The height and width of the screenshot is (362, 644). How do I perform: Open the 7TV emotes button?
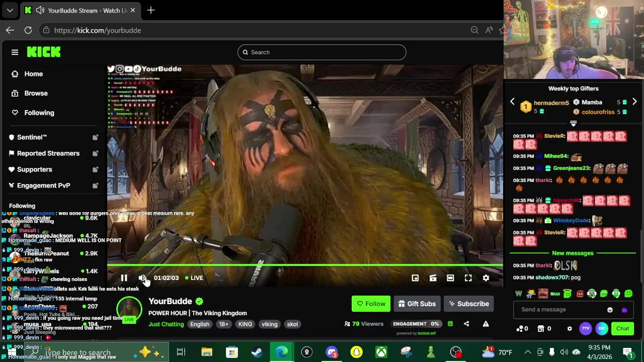[586, 329]
